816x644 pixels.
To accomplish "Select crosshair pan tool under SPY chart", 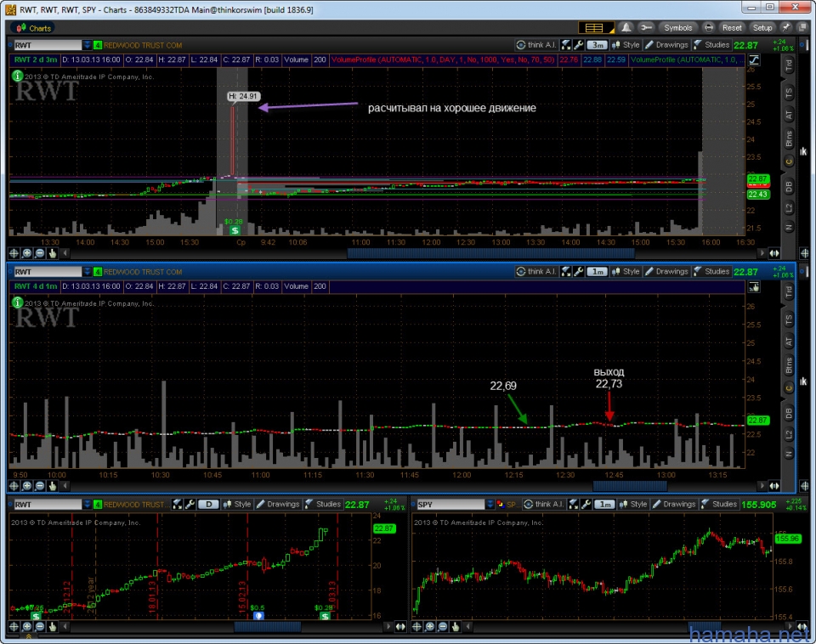I will 416,627.
